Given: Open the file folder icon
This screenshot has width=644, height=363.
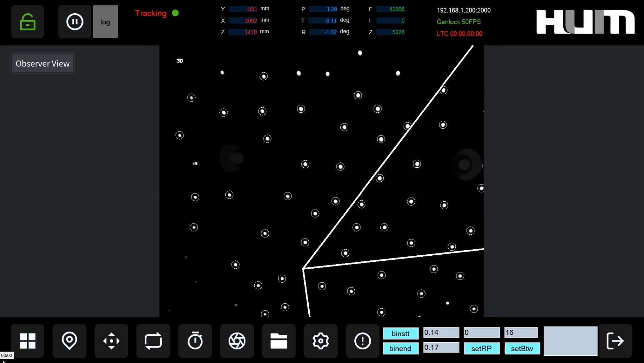Looking at the screenshot, I should point(279,341).
